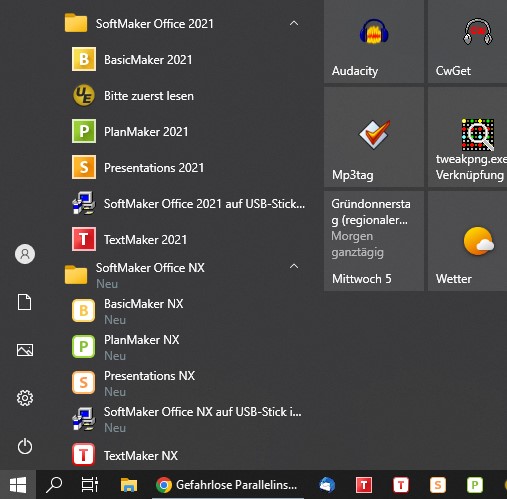Image resolution: width=507 pixels, height=499 pixels.
Task: Switch to Chrome window Gefahrlose Parallelins...
Action: pos(227,485)
